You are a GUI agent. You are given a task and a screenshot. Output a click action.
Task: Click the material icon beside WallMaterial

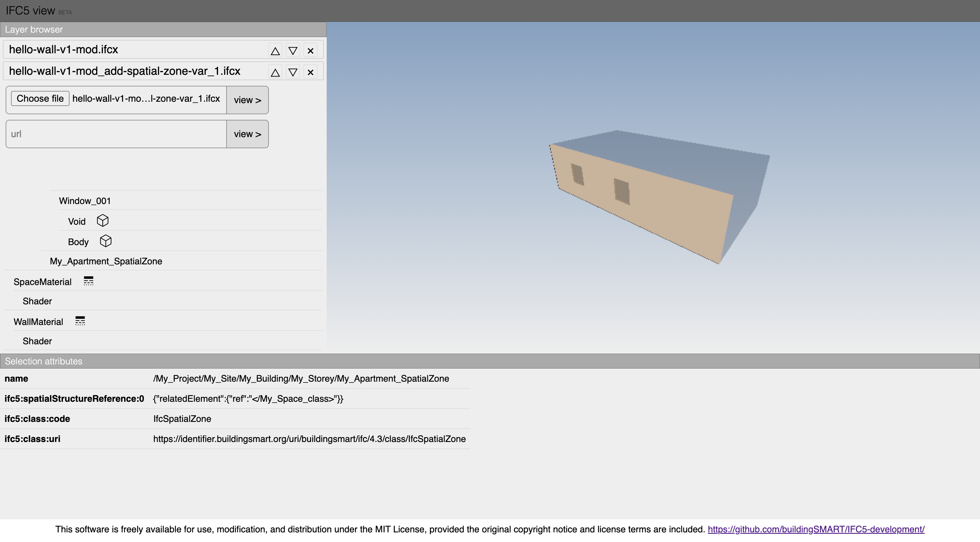click(80, 321)
